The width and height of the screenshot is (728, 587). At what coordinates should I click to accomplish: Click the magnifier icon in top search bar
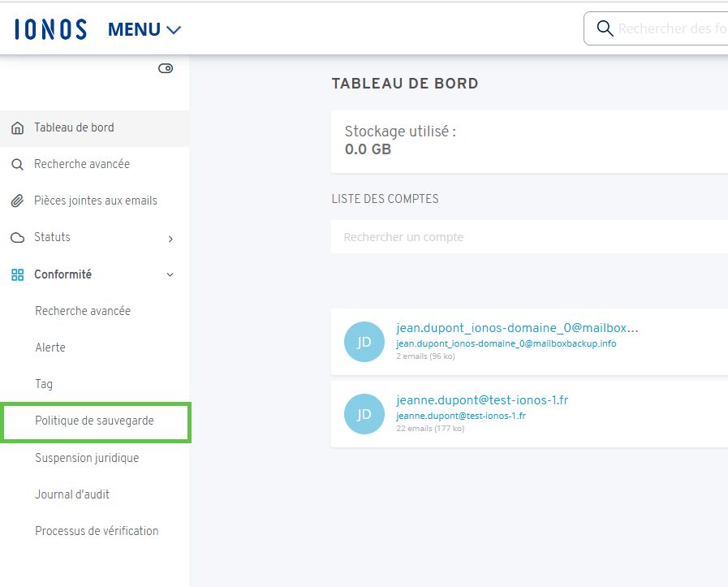pyautogui.click(x=605, y=28)
